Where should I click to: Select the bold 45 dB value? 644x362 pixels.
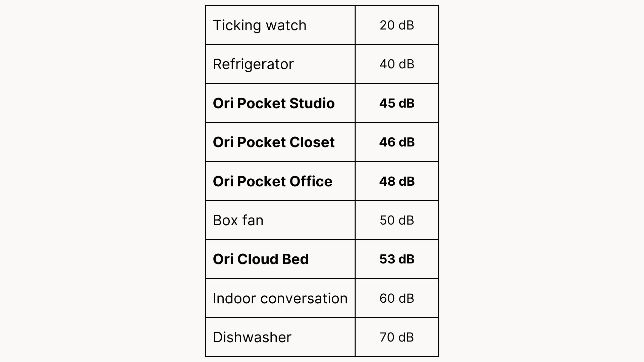tap(397, 103)
